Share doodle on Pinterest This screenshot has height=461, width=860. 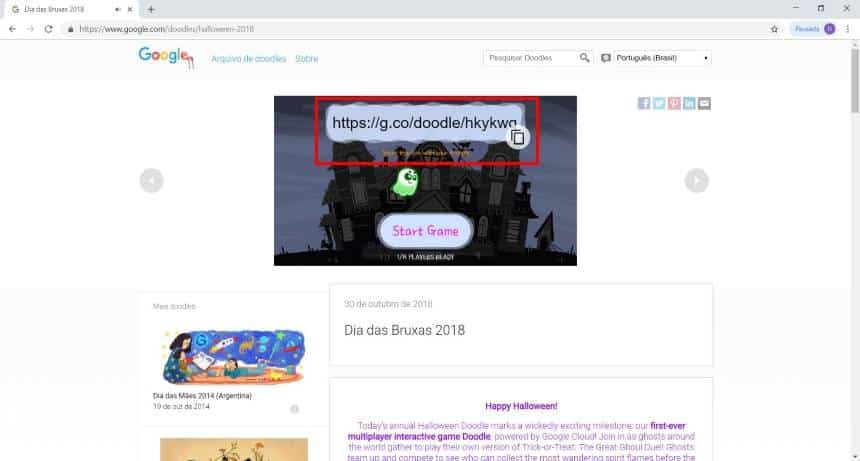tap(675, 103)
